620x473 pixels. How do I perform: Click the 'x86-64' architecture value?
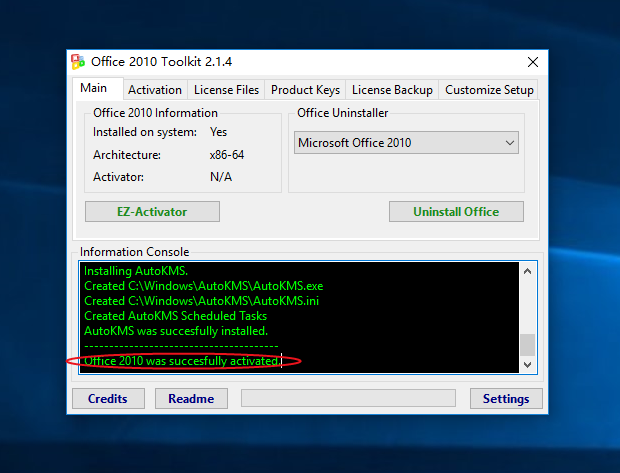click(x=227, y=155)
